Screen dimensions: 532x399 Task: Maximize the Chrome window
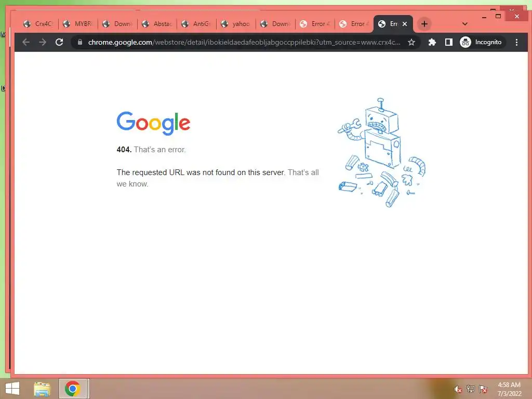[x=498, y=16]
